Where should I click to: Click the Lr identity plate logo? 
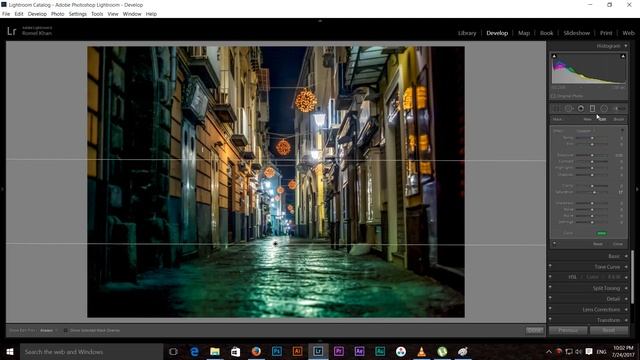click(11, 31)
